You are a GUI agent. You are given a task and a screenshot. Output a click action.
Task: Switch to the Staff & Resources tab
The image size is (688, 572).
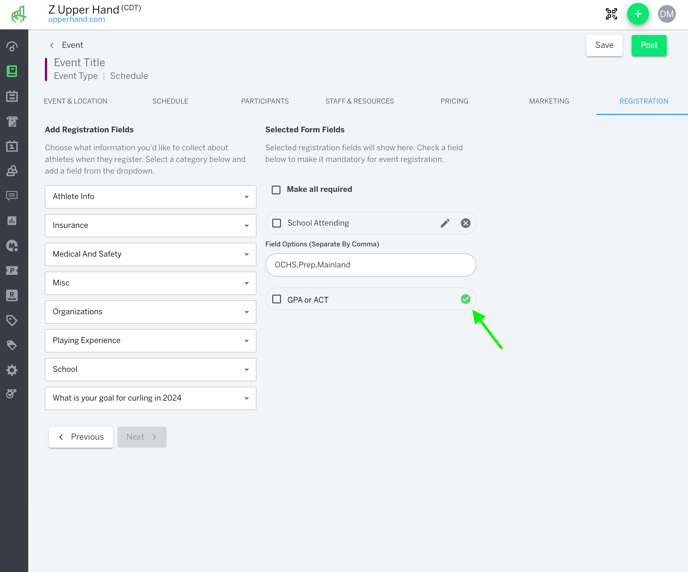[x=360, y=101]
